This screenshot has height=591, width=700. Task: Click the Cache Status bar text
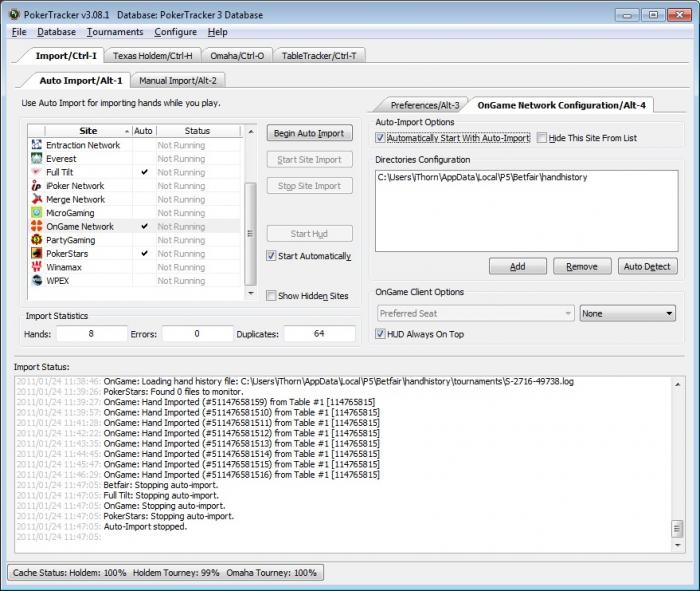coord(165,573)
